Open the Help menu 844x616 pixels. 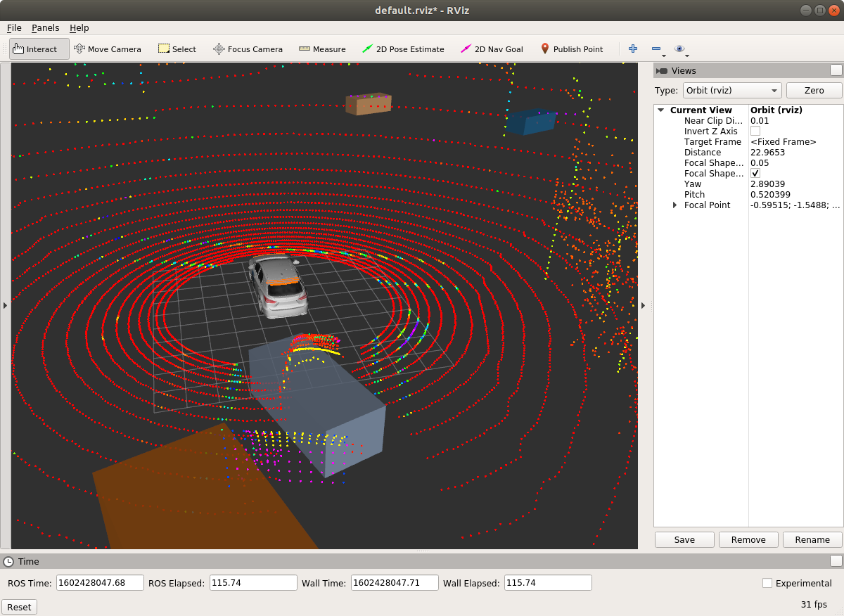click(79, 27)
